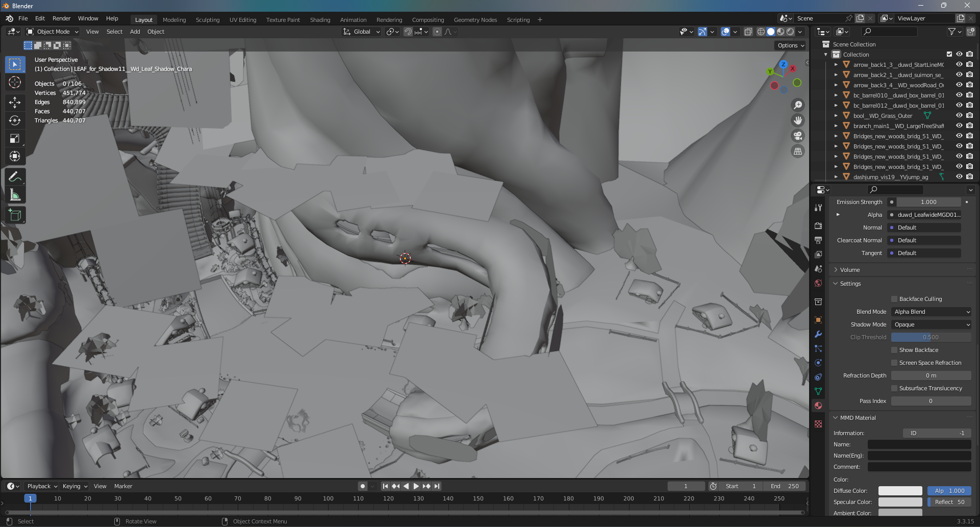Hide bool__WD_Grass_Outer with its eye icon
This screenshot has width=980, height=527.
(959, 116)
